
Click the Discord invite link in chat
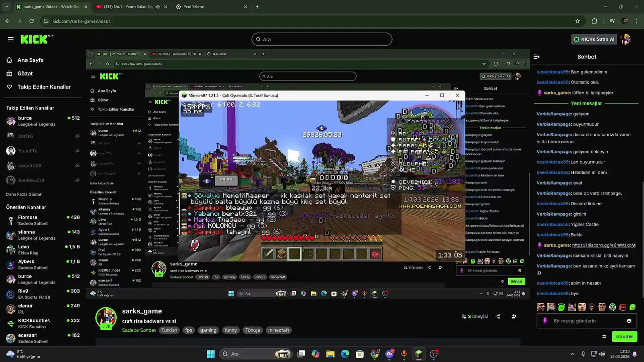[x=604, y=245]
